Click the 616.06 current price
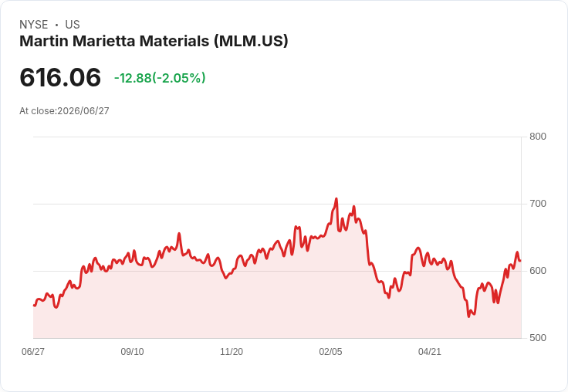 click(x=60, y=77)
